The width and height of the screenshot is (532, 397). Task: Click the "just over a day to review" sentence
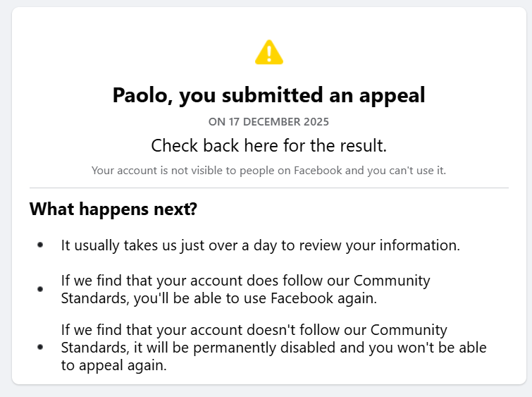[x=261, y=245]
